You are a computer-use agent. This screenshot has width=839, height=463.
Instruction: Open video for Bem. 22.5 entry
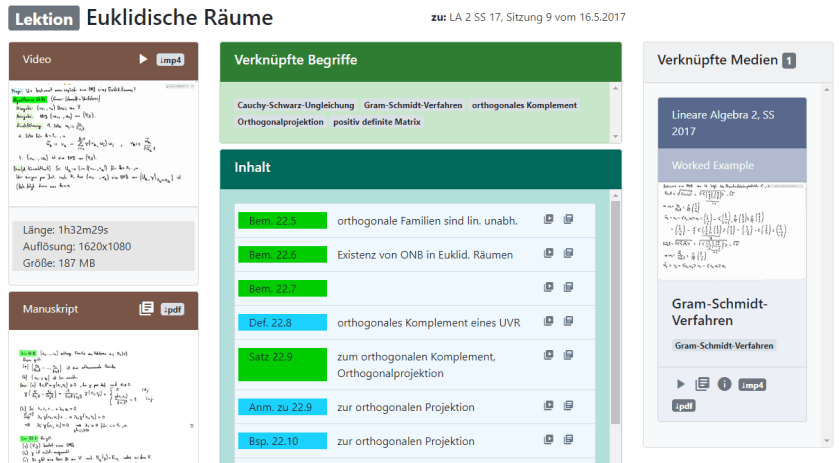pos(548,220)
